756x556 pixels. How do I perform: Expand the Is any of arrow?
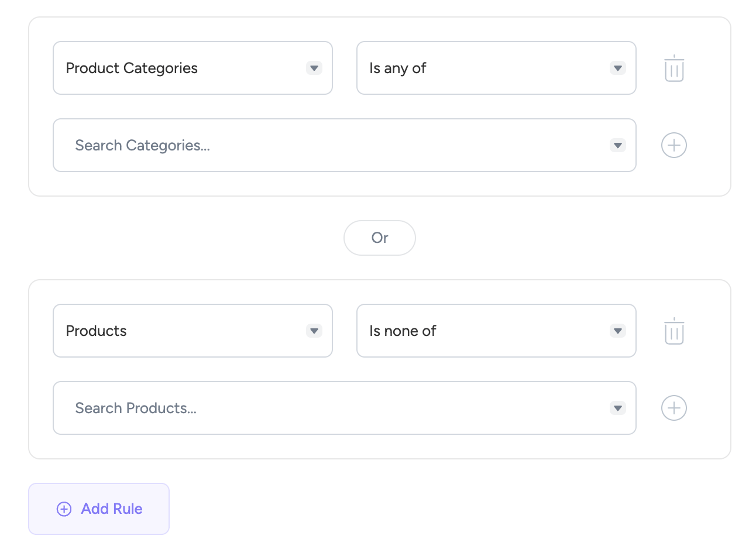[x=617, y=68]
